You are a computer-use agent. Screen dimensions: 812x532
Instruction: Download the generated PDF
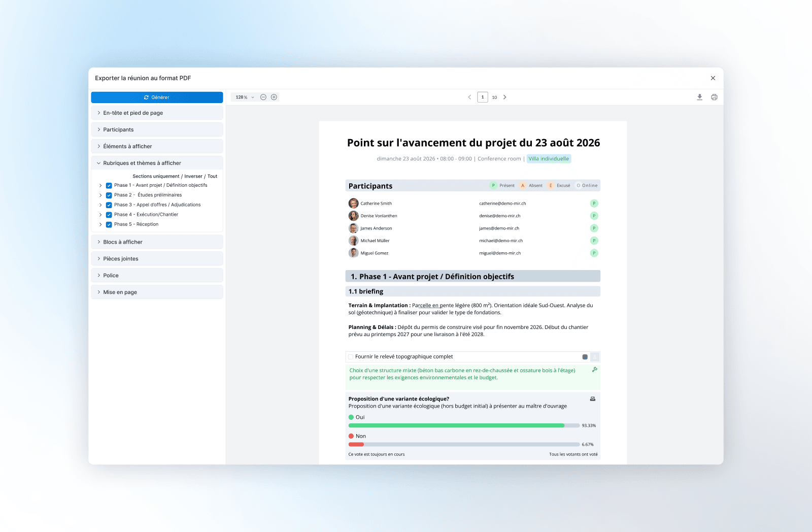pos(700,97)
